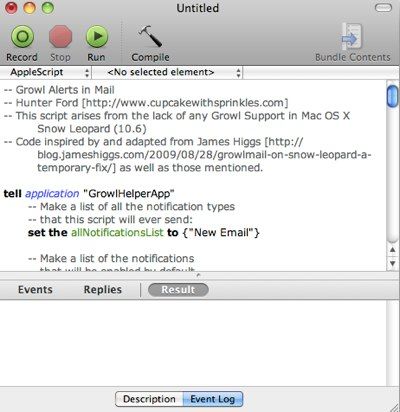Select the Result tab
The image size is (400, 412).
178,290
